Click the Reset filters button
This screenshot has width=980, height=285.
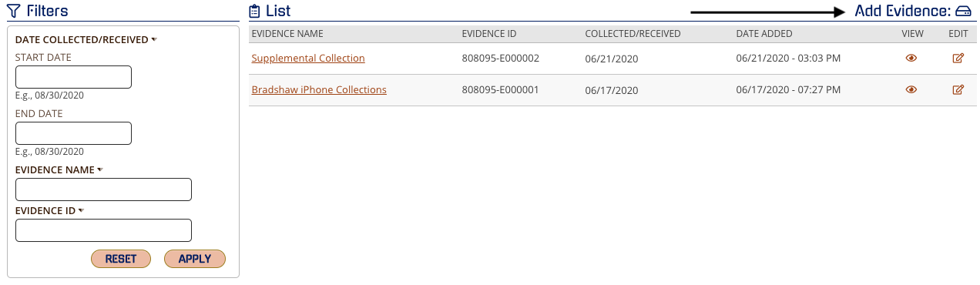pyautogui.click(x=121, y=259)
